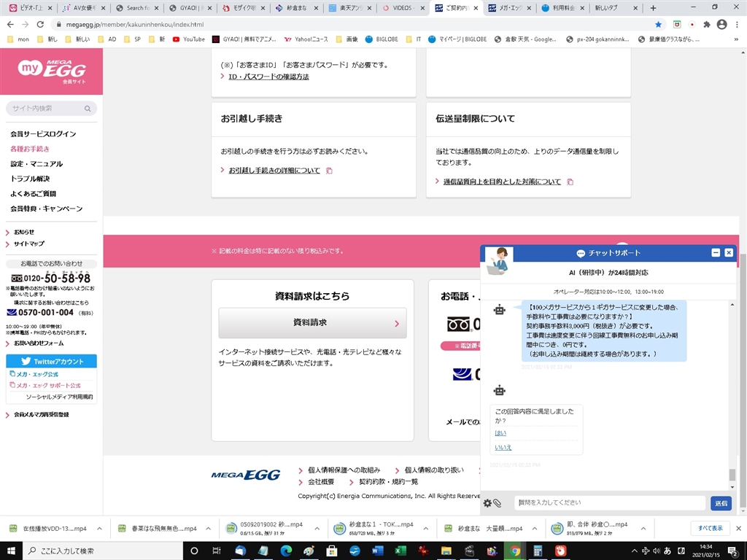Minimize the chat support widget
The width and height of the screenshot is (747, 560).
[x=716, y=253]
